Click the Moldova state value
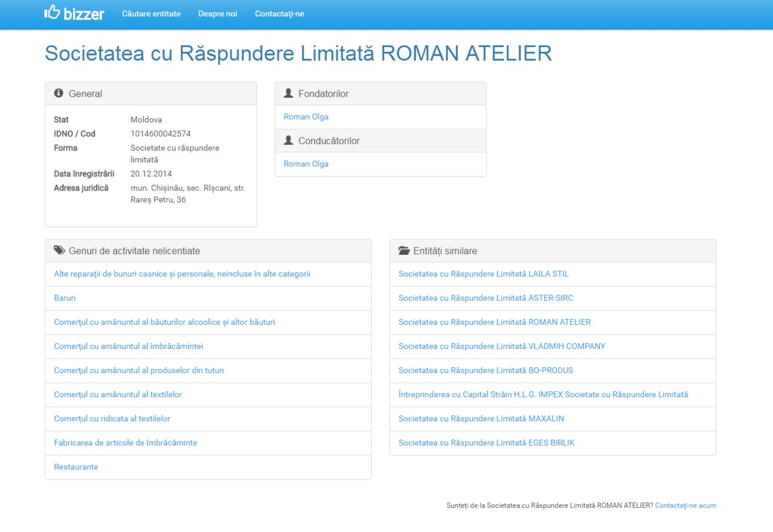 point(146,120)
